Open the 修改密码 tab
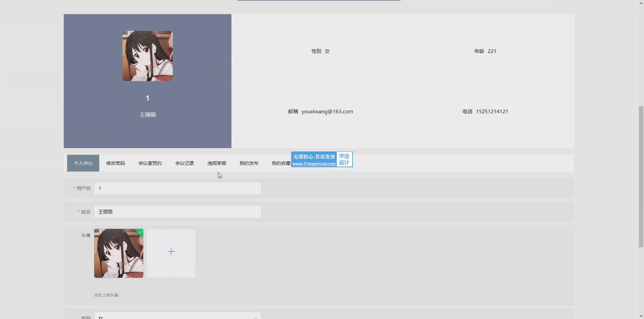 pos(115,163)
